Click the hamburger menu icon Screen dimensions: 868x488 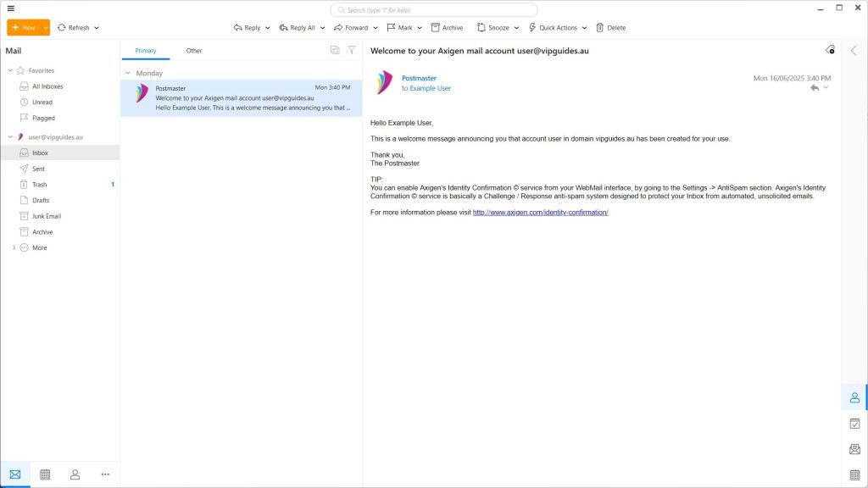10,8
